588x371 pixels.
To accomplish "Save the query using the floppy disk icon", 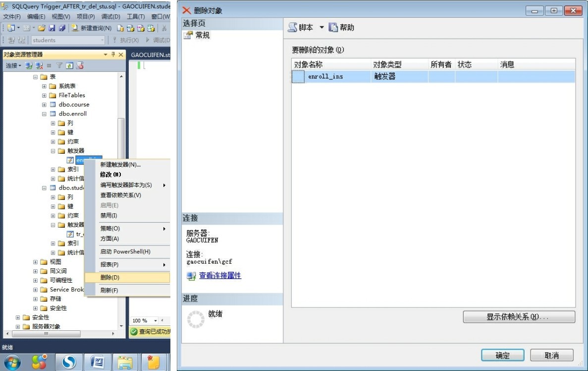I will (52, 28).
